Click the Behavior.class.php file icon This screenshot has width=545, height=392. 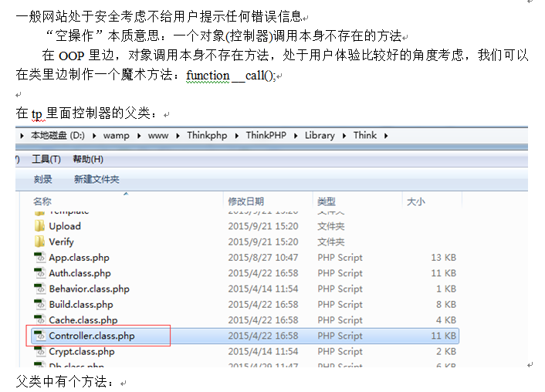click(x=39, y=289)
